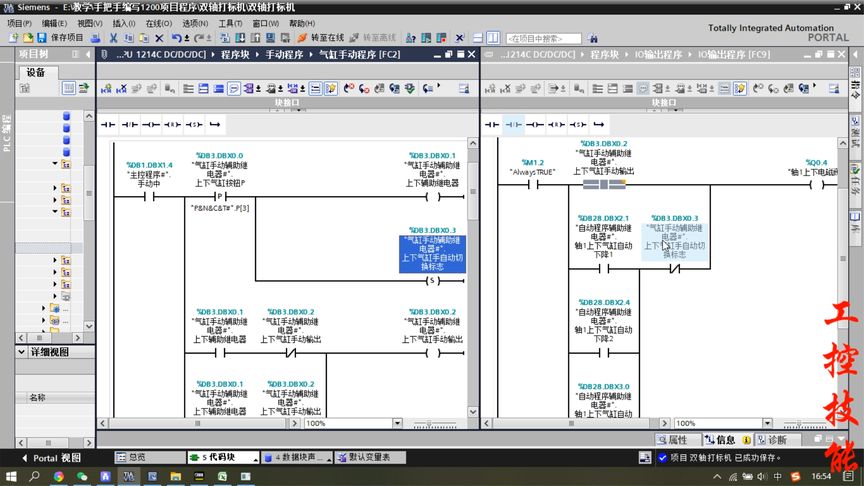The height and width of the screenshot is (486, 864).
Task: Click insert network icon in FC2 toolbar
Action: point(106,89)
